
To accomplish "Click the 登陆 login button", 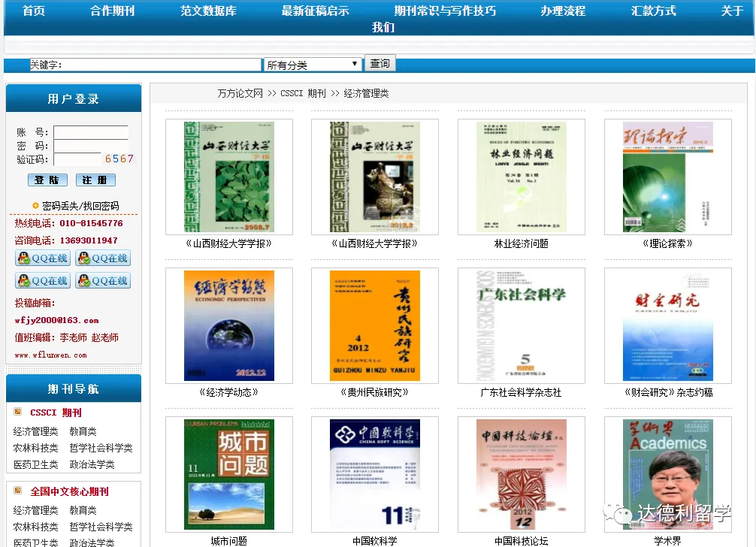I will [47, 180].
